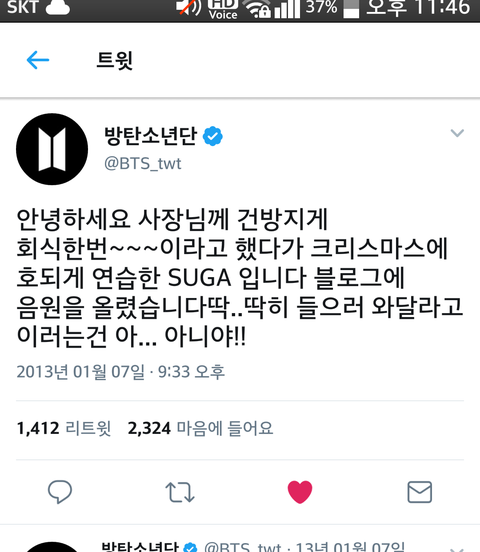This screenshot has width=480, height=552.
Task: Tap the battery 37% indicator
Action: (332, 8)
